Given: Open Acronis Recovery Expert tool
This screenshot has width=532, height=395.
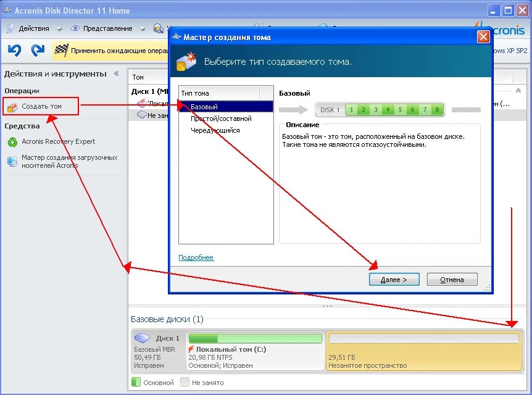Looking at the screenshot, I should pos(59,141).
